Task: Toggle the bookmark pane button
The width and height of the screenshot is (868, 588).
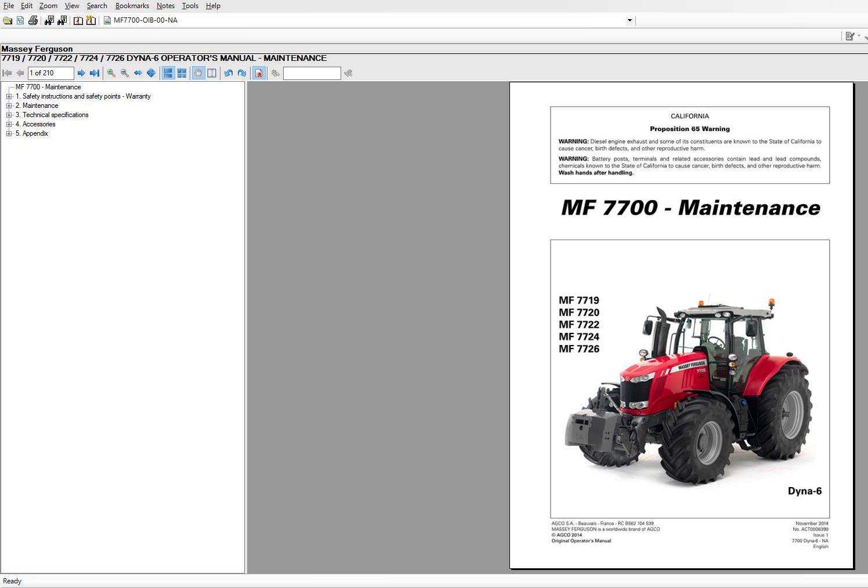Action: coord(259,73)
